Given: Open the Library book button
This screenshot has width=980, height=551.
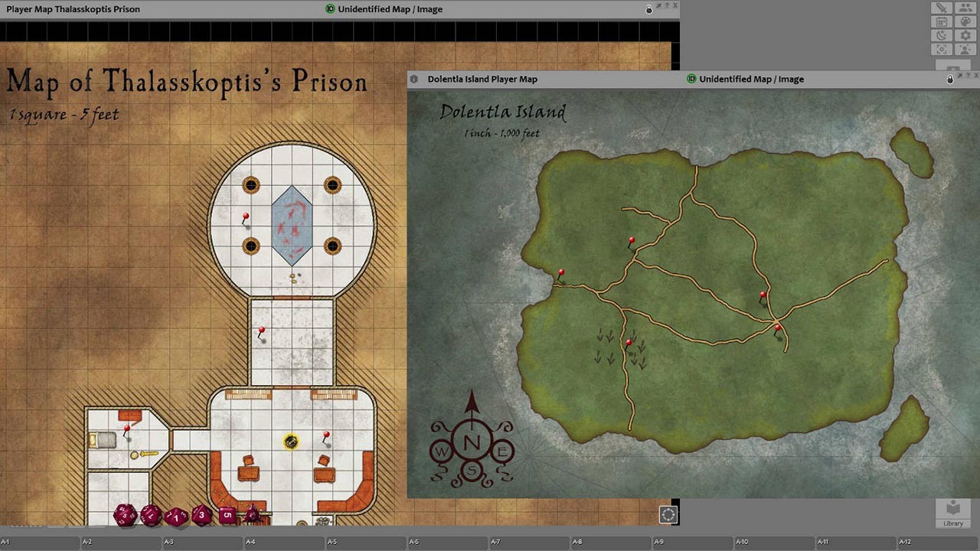Looking at the screenshot, I should (953, 512).
